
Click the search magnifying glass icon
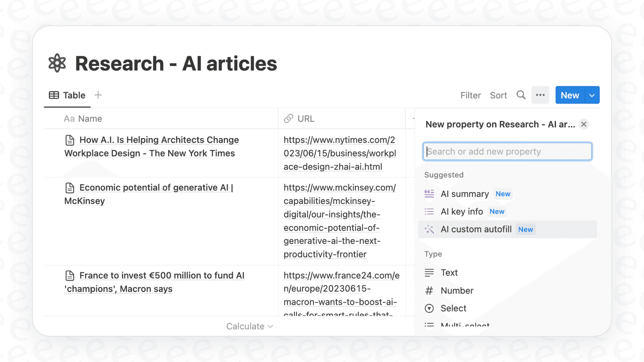(521, 95)
